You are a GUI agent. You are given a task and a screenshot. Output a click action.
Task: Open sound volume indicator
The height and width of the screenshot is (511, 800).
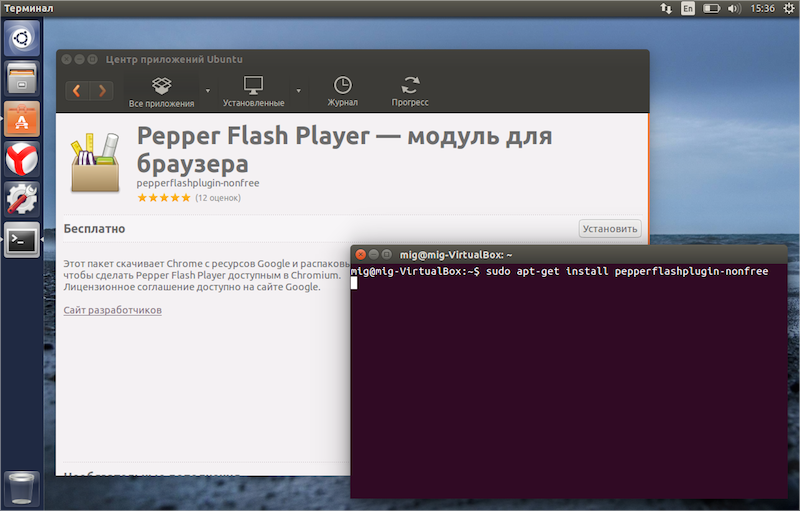pyautogui.click(x=734, y=8)
